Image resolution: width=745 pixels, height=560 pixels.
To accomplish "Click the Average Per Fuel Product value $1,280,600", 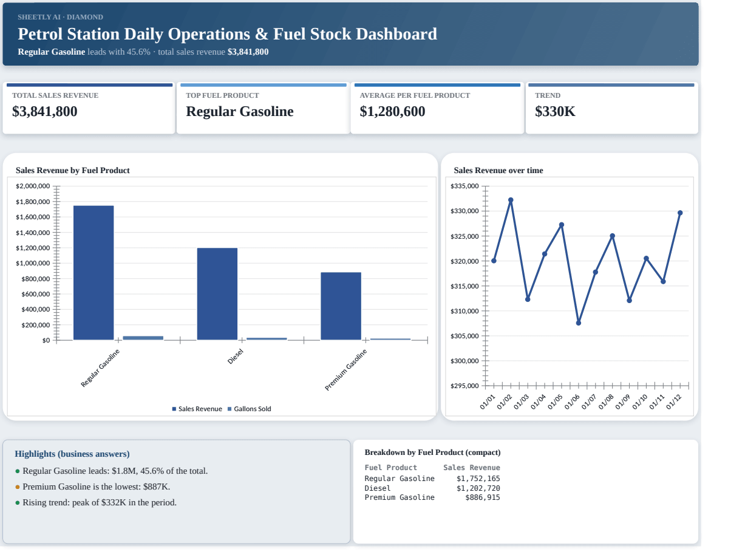I will (392, 112).
